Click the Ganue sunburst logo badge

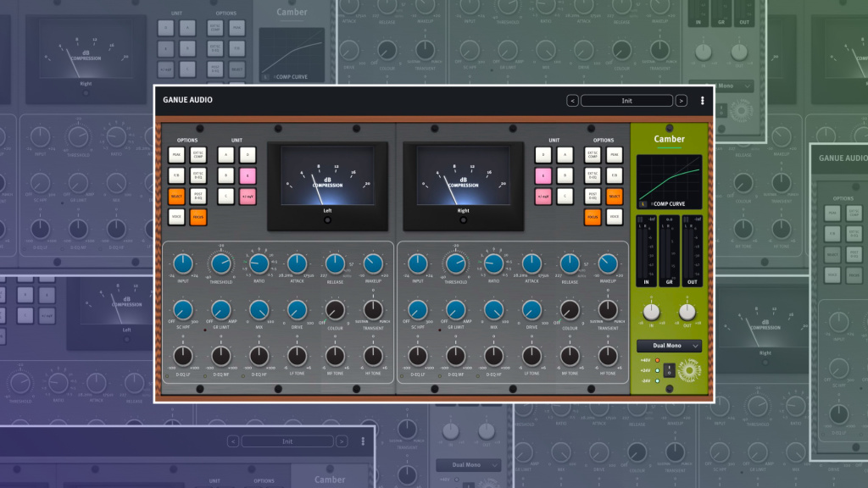point(689,370)
